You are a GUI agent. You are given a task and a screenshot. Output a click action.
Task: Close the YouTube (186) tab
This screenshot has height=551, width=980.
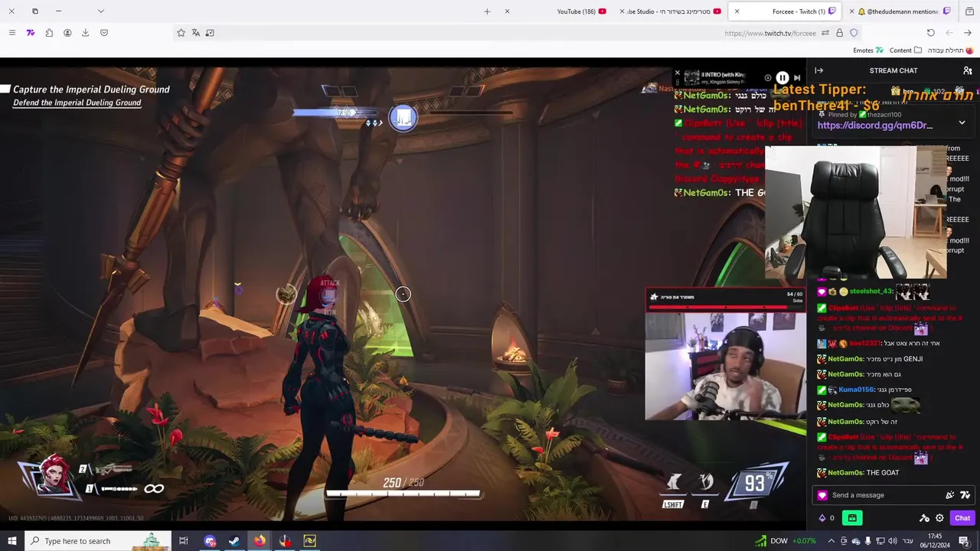[507, 11]
